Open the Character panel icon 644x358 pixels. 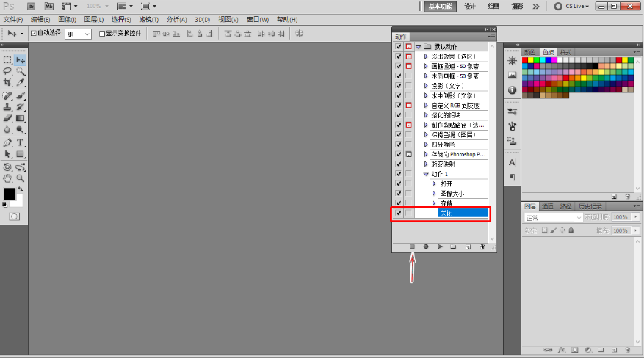click(x=512, y=162)
